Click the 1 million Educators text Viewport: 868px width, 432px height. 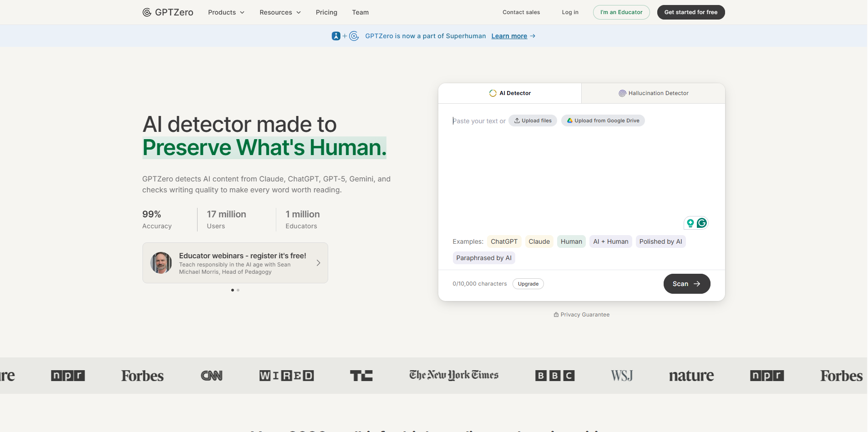click(302, 220)
